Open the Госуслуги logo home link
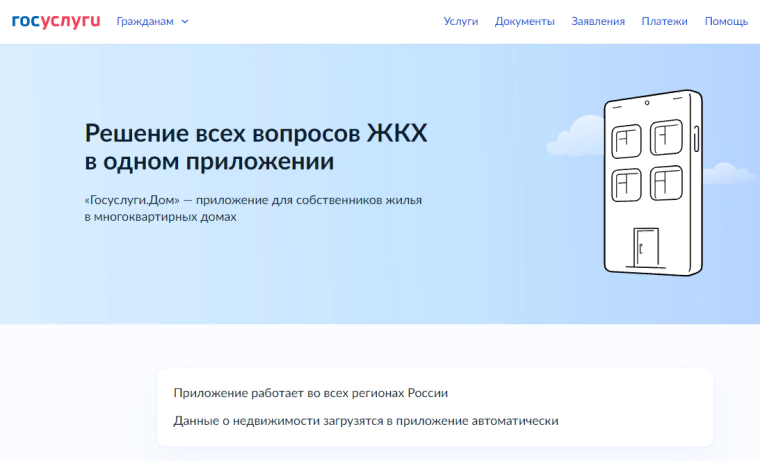Image resolution: width=760 pixels, height=461 pixels. pos(56,21)
